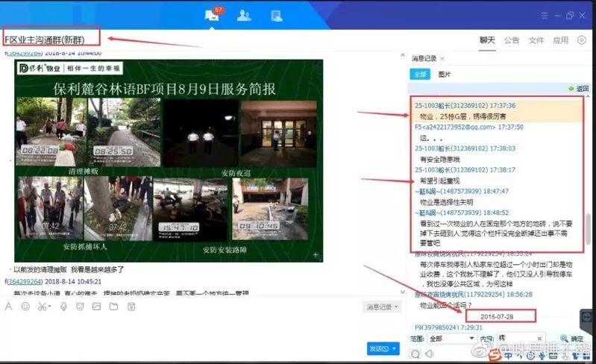Open the messages icon with the 67 badge
596x364 pixels.
tap(212, 15)
